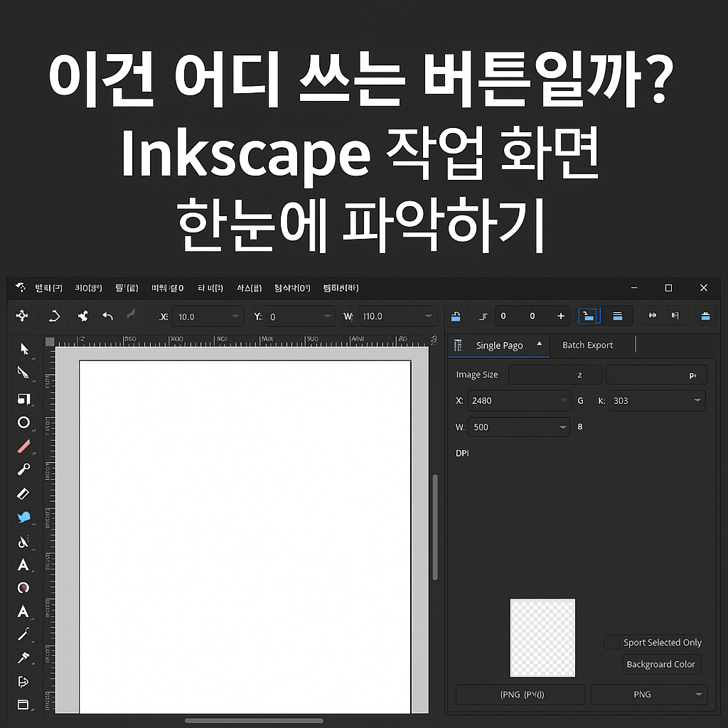
Task: Click the canvas vertical scrollbar handle
Action: click(435, 527)
